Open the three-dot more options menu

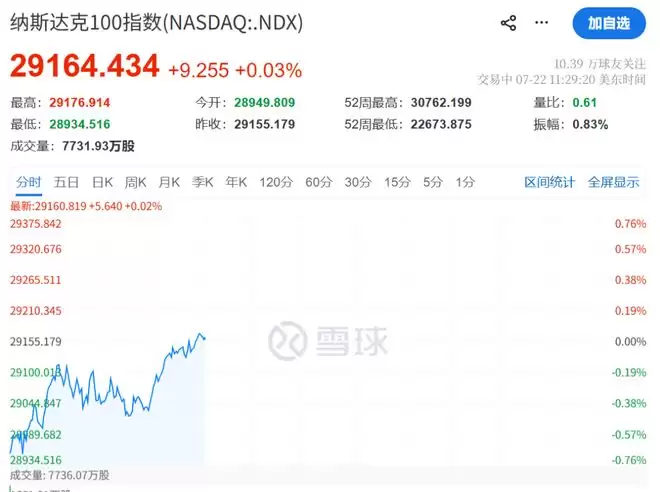pyautogui.click(x=541, y=22)
